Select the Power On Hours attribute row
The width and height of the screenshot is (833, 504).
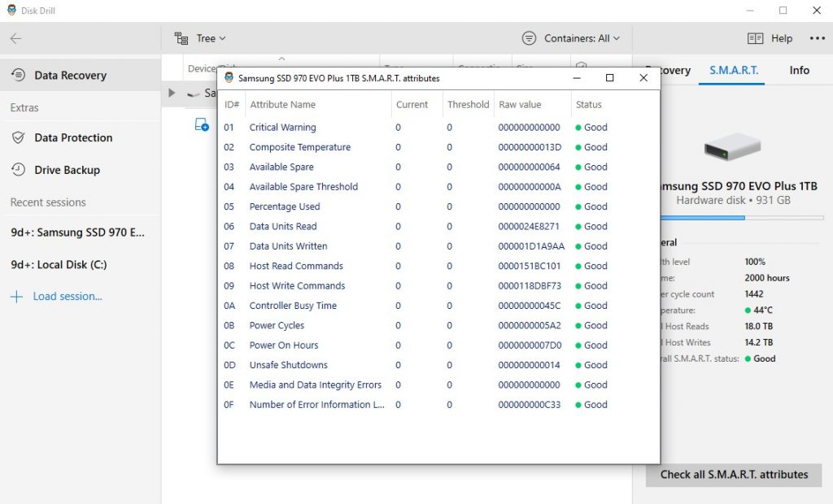[283, 345]
